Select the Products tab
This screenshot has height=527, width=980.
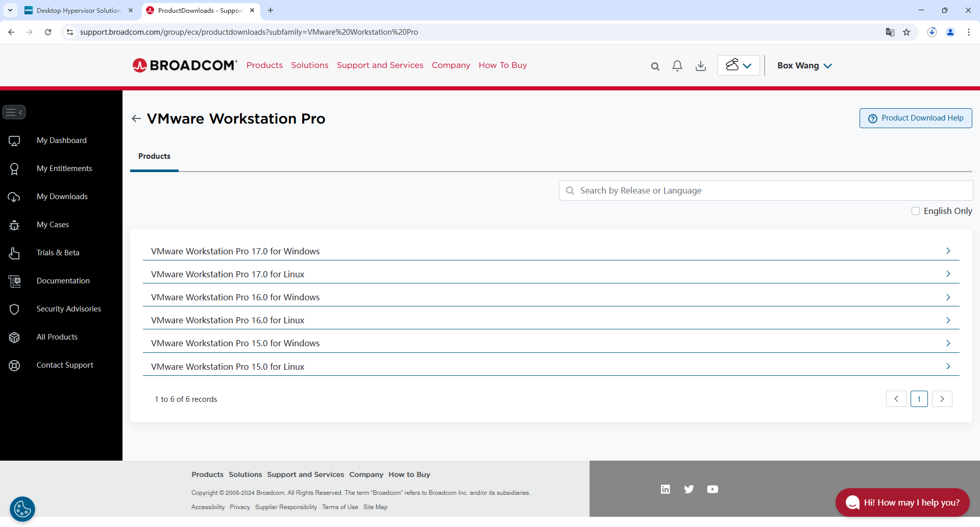(x=154, y=156)
